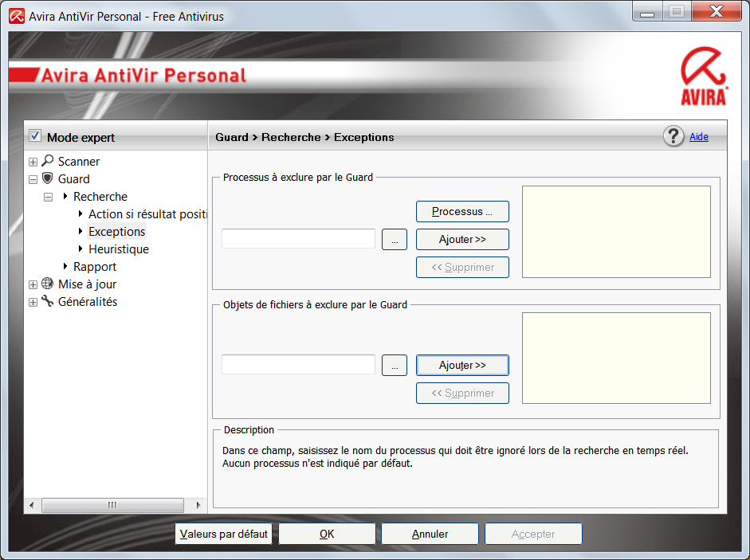Viewport: 750px width, 560px height.
Task: Expand the Généralités tree node
Action: click(x=33, y=302)
